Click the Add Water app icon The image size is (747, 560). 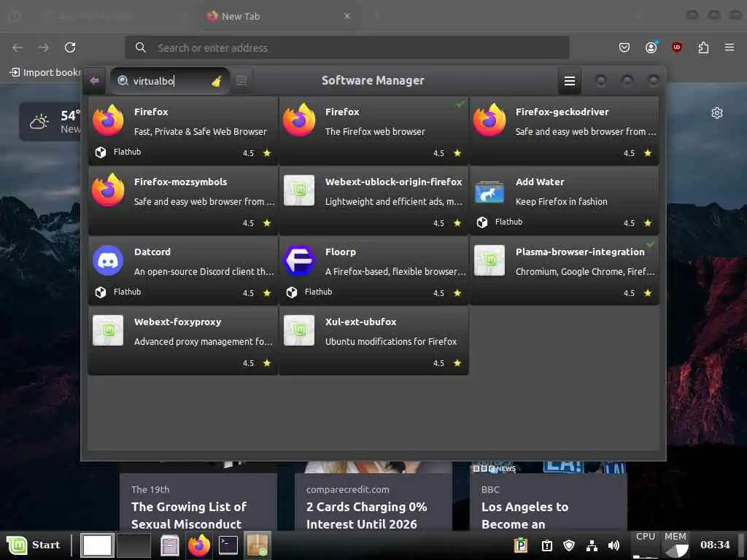pyautogui.click(x=489, y=192)
